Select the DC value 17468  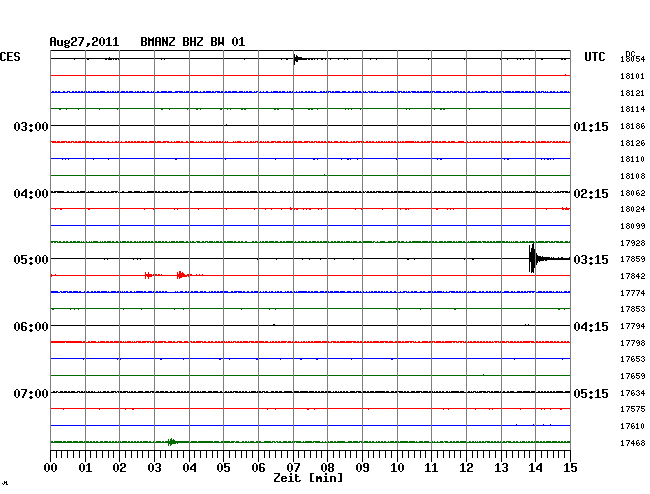tap(633, 443)
